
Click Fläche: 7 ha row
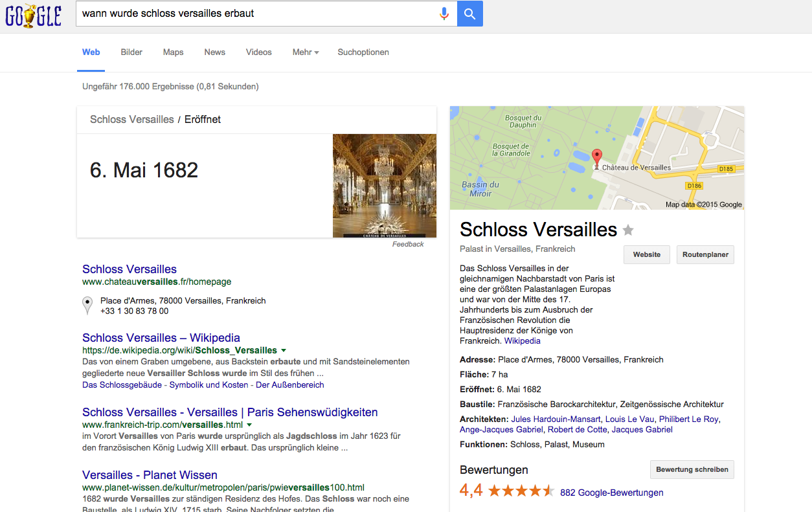[484, 375]
